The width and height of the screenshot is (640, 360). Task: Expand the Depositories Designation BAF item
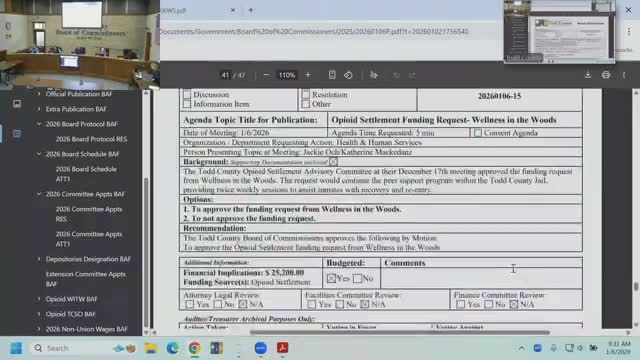coord(39,259)
